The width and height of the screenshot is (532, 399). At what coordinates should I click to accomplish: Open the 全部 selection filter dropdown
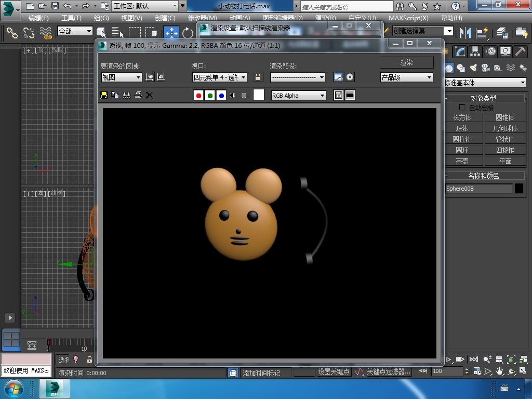75,31
